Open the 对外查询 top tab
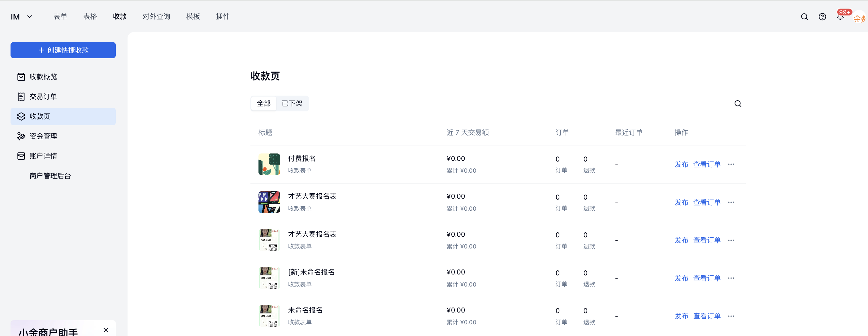This screenshot has height=336, width=868. (156, 16)
